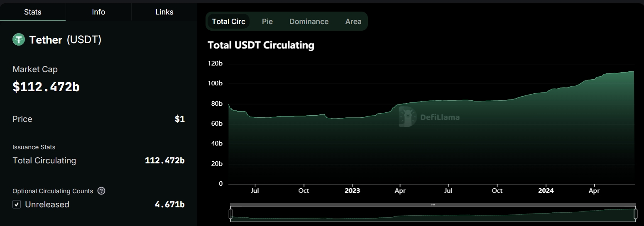This screenshot has height=226, width=644.
Task: Click the chart at the 2024 label
Action: 546,191
